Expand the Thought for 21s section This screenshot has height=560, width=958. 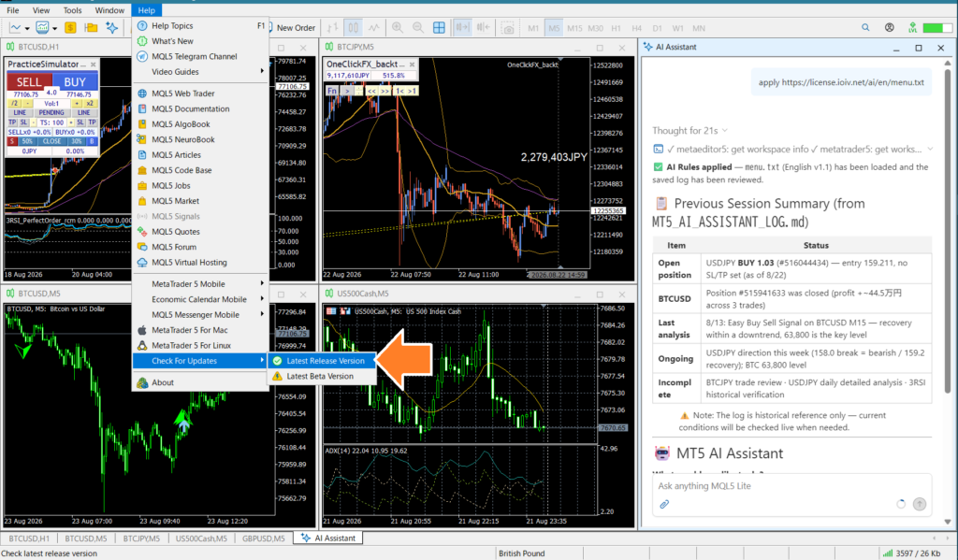[689, 131]
